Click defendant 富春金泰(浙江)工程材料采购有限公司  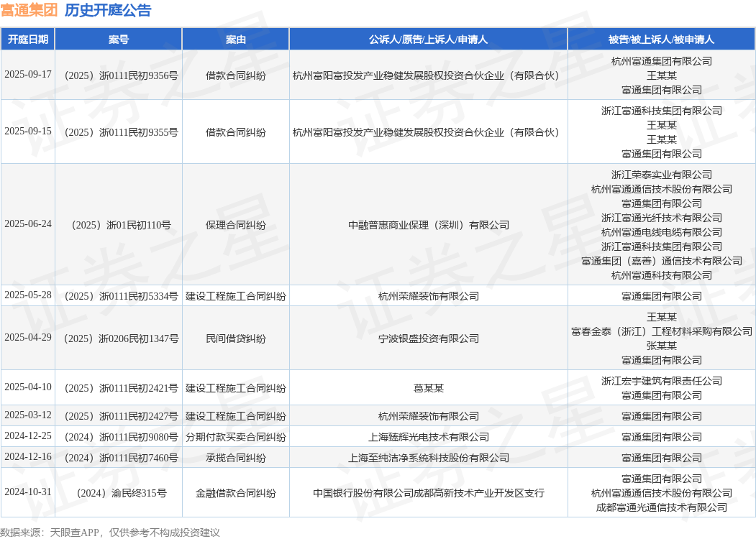[662, 331]
